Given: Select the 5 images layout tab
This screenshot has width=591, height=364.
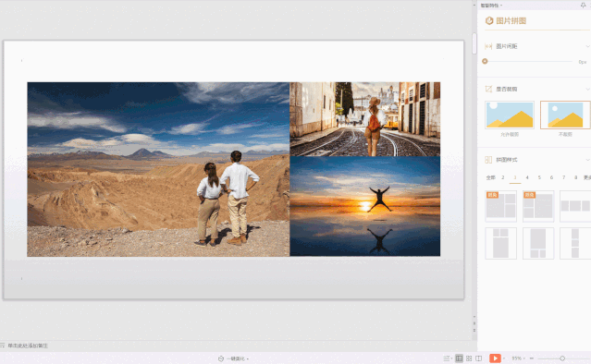Looking at the screenshot, I should point(539,177).
